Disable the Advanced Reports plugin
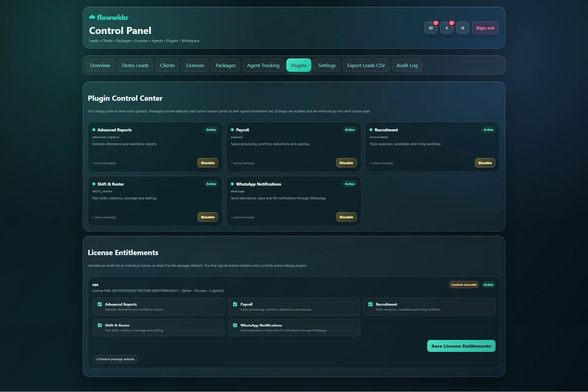This screenshot has height=392, width=588. coord(208,163)
